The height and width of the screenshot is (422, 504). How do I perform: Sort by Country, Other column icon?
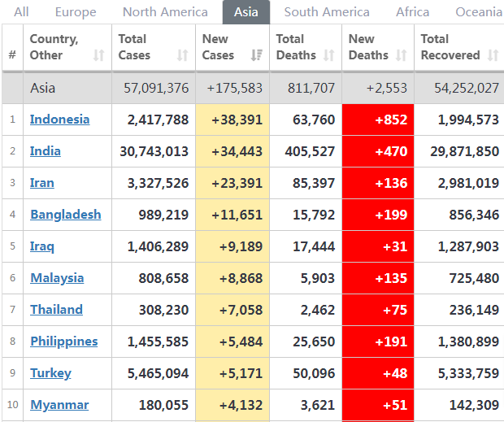pos(98,55)
